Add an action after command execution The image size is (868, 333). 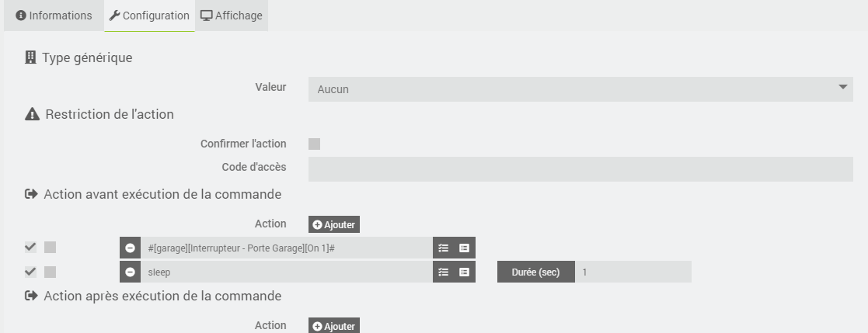[x=334, y=326]
